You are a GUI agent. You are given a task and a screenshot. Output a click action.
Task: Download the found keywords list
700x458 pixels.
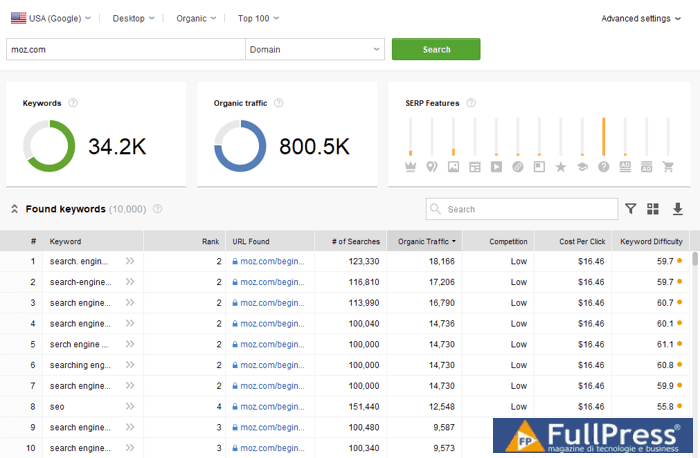[677, 209]
